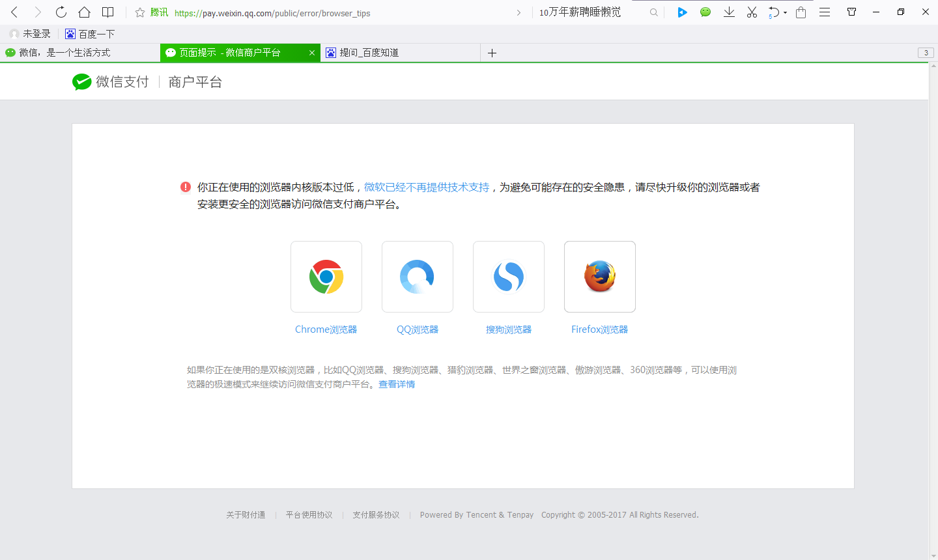The image size is (938, 560).
Task: Open the reading/bookmarks book icon
Action: coord(108,12)
